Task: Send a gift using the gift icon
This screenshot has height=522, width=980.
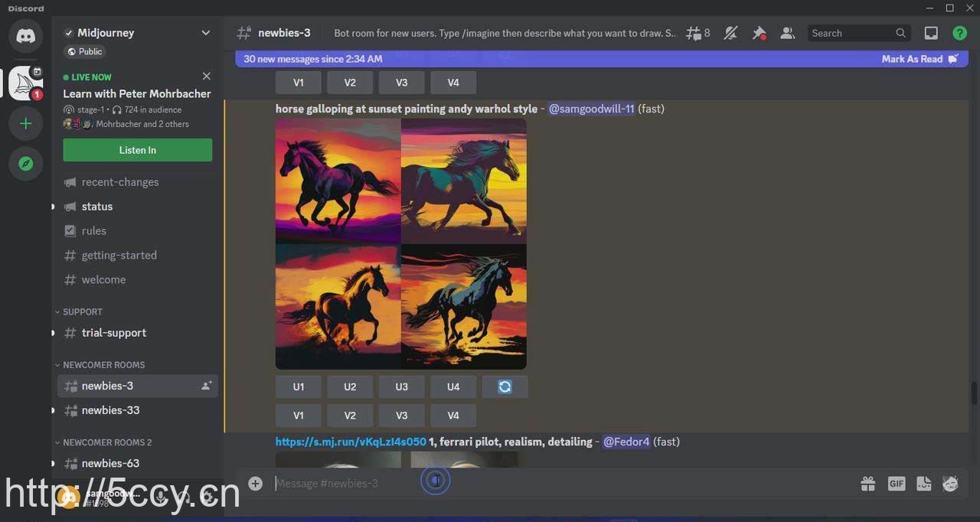Action: coord(867,483)
